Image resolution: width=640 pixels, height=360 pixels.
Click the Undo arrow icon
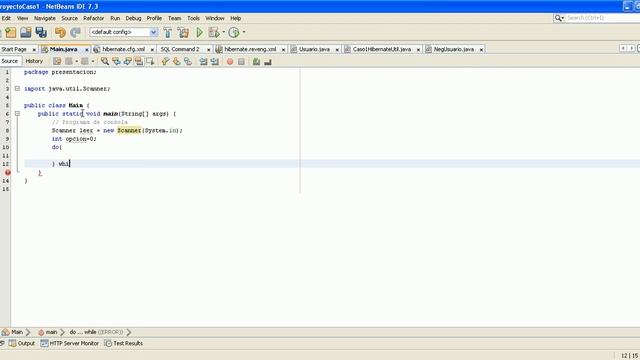tap(60, 32)
